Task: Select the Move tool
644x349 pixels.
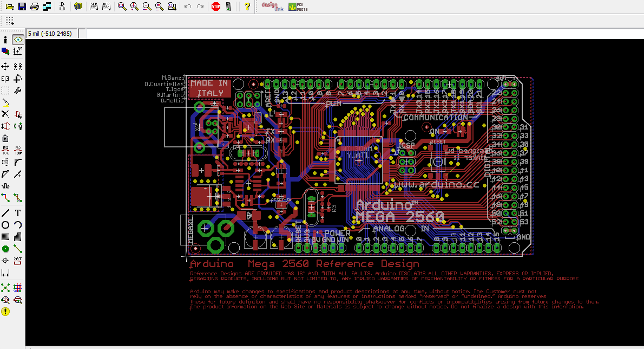Action: point(5,67)
